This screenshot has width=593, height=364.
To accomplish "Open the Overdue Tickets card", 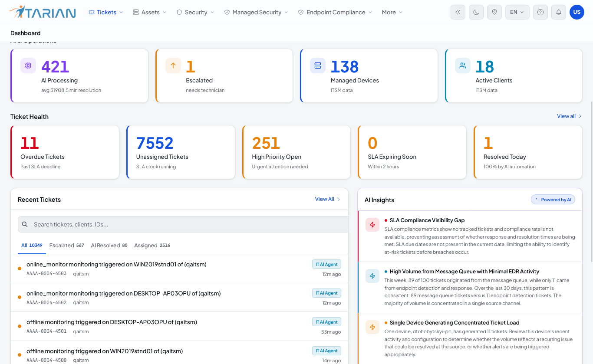I will 65,152.
